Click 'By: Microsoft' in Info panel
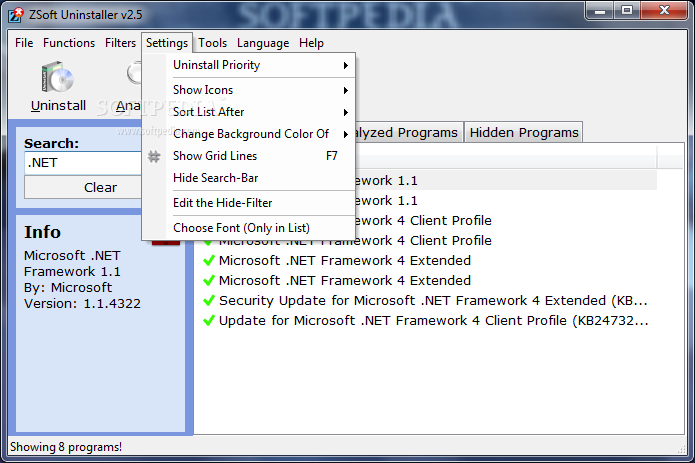Screen dimensions: 695x463 point(68,288)
